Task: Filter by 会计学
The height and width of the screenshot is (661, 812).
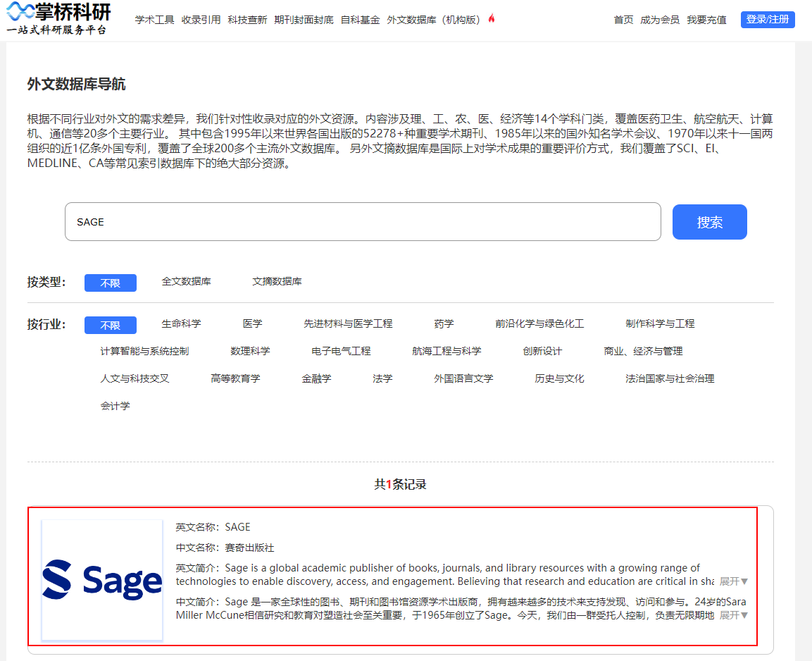Action: click(x=115, y=406)
